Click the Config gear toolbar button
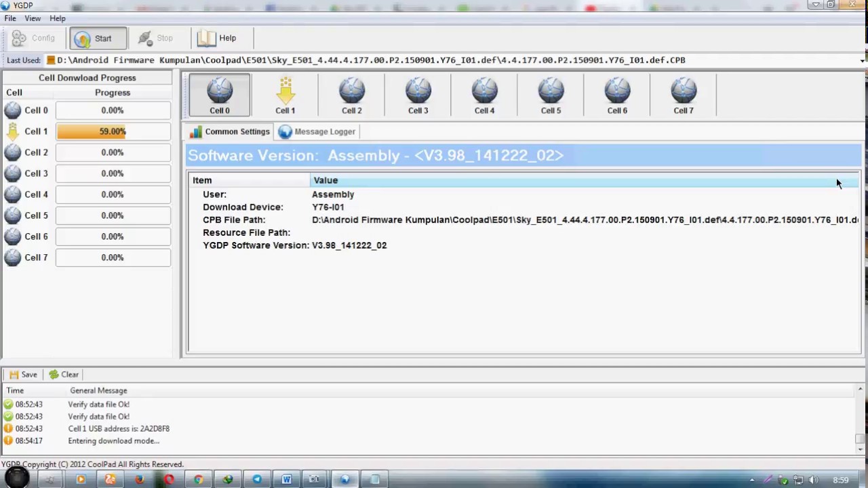The image size is (868, 488). (34, 38)
